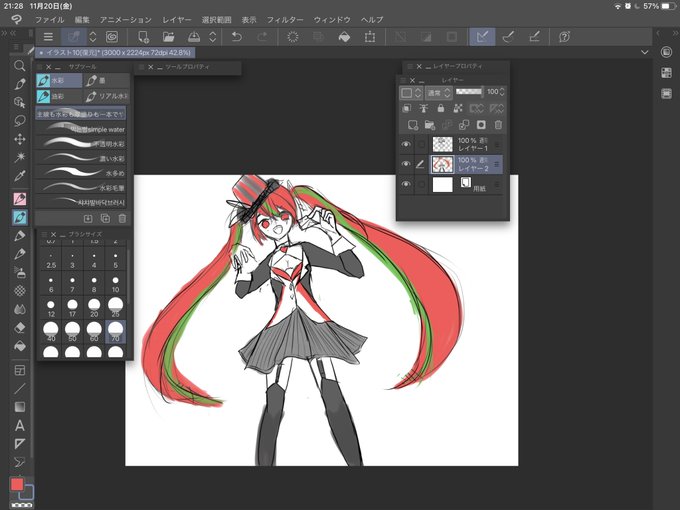Click the New canvas icon in command bar
Screen dimensions: 680x510
coord(143,37)
